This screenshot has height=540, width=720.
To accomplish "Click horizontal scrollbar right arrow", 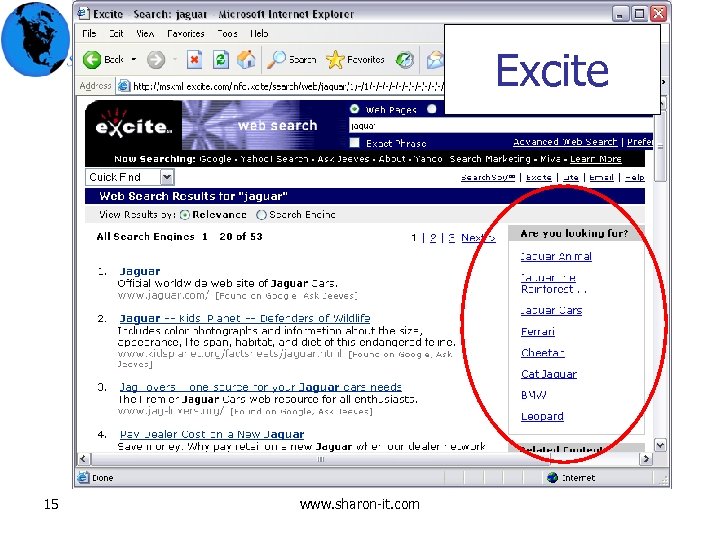I will [x=646, y=459].
